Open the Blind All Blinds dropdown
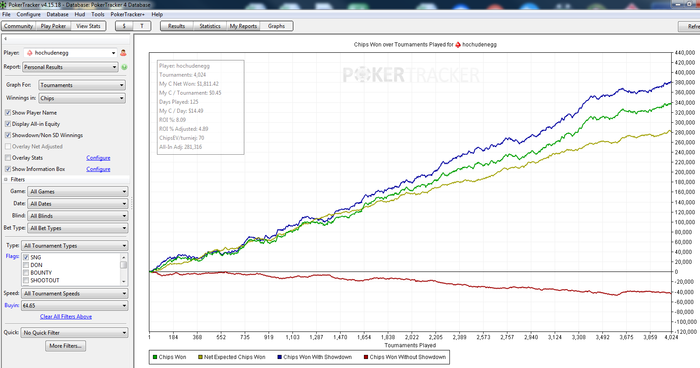This screenshot has width=700, height=368. (78, 216)
